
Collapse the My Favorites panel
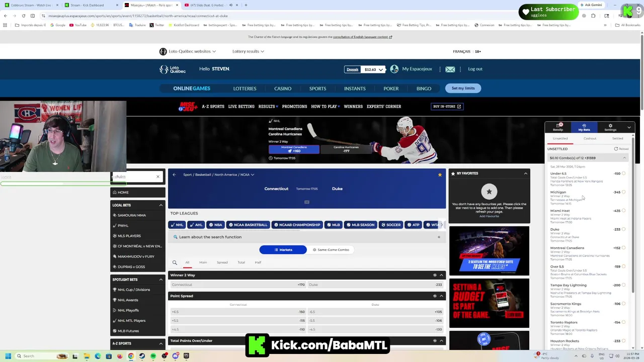(x=525, y=173)
